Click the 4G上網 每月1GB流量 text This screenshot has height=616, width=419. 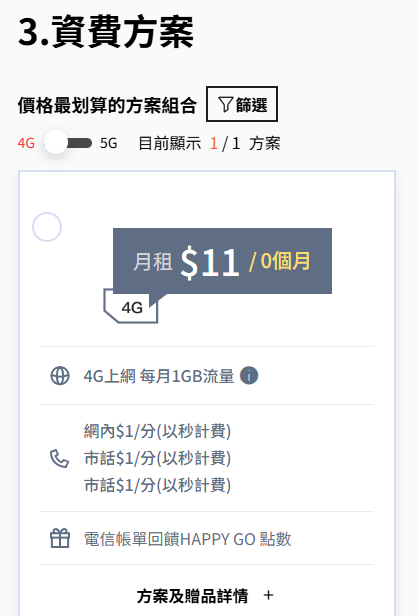(159, 376)
